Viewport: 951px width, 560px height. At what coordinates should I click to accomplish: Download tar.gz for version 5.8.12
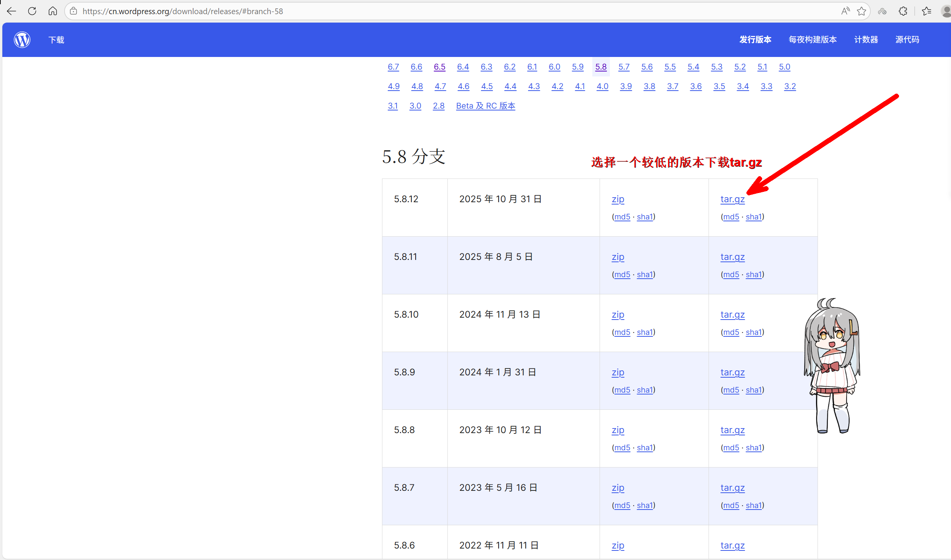732,199
